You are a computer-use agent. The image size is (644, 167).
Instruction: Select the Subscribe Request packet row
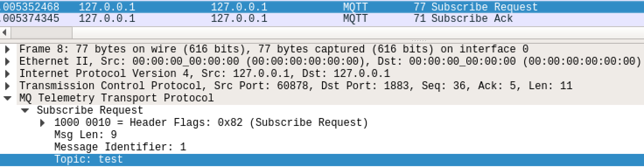[322, 7]
